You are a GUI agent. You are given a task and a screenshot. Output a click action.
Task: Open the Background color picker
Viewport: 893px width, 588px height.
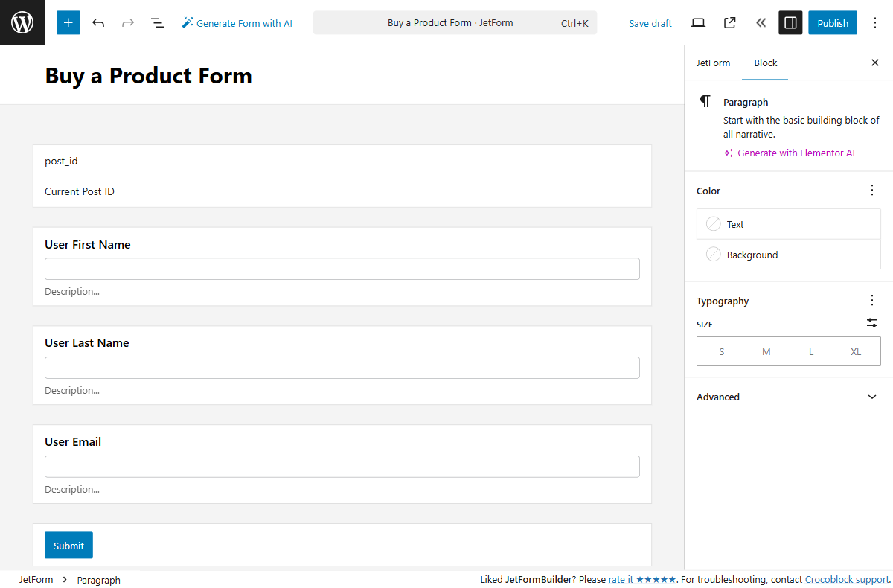[x=789, y=255]
